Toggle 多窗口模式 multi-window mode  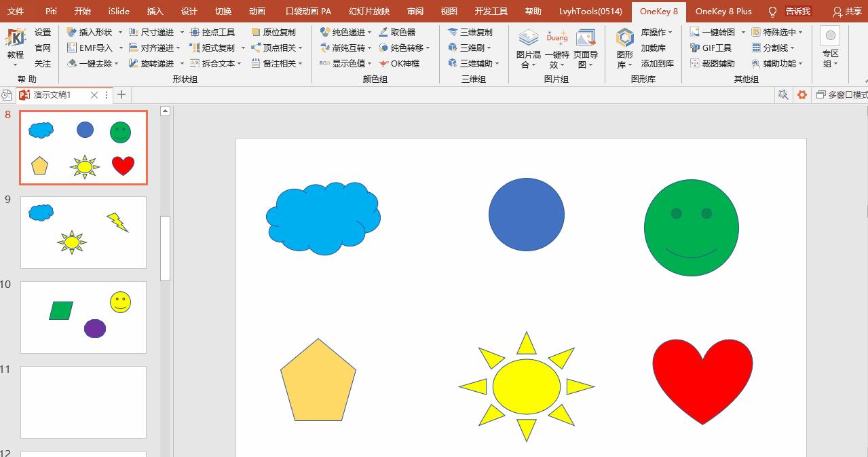(x=842, y=94)
